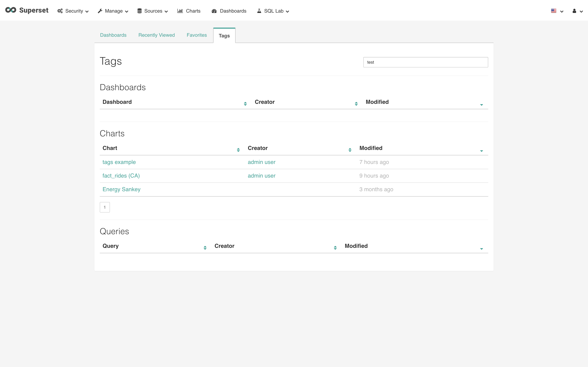Switch to the Favorites tab
The height and width of the screenshot is (367, 588).
click(x=197, y=35)
